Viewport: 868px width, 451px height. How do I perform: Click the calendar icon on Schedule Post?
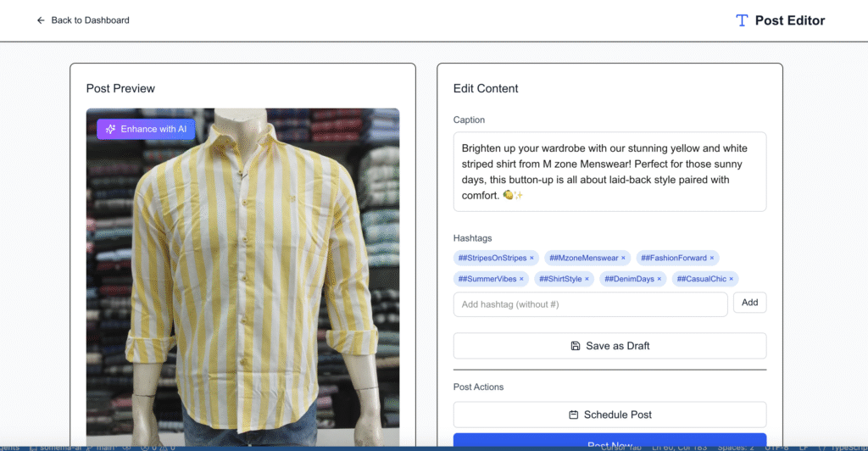(574, 415)
